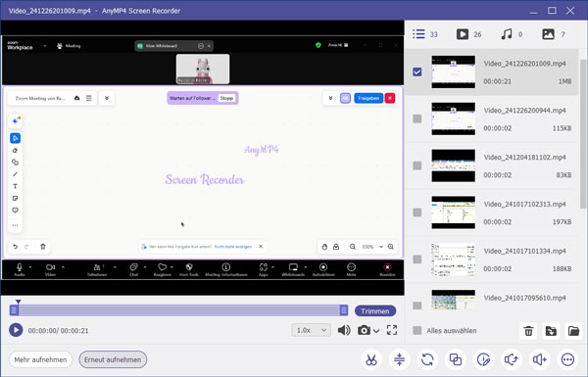This screenshot has height=377, width=588.
Task: Select thumbnail of Video_241226200944.mp4
Action: (x=453, y=118)
